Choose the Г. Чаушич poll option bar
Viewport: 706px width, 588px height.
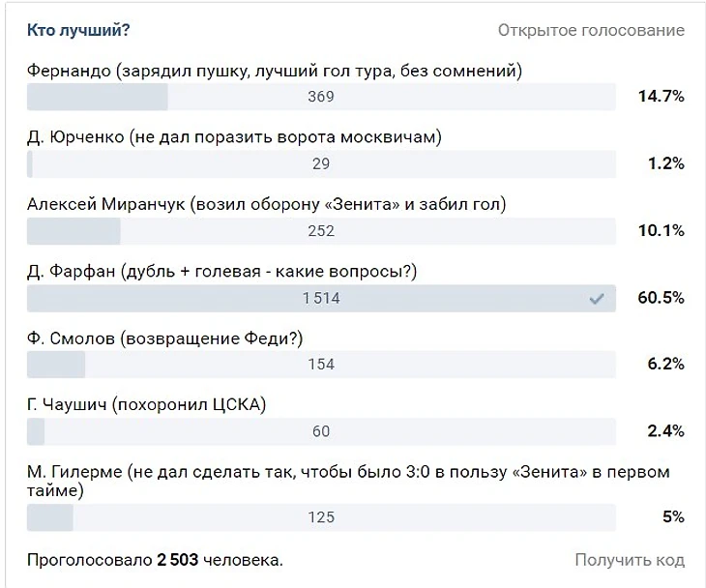321,431
